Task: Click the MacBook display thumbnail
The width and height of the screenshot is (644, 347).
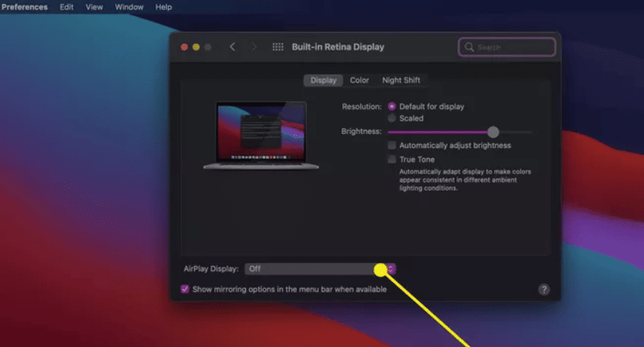Action: tap(261, 136)
